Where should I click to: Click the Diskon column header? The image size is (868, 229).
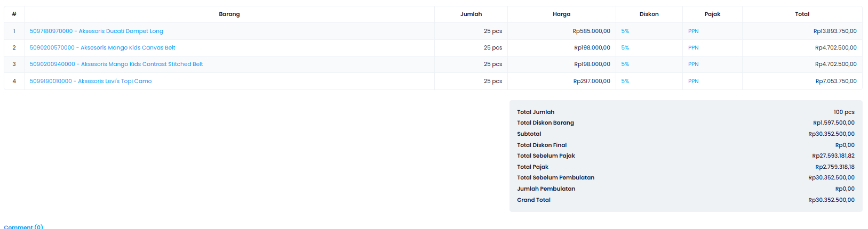pyautogui.click(x=649, y=14)
